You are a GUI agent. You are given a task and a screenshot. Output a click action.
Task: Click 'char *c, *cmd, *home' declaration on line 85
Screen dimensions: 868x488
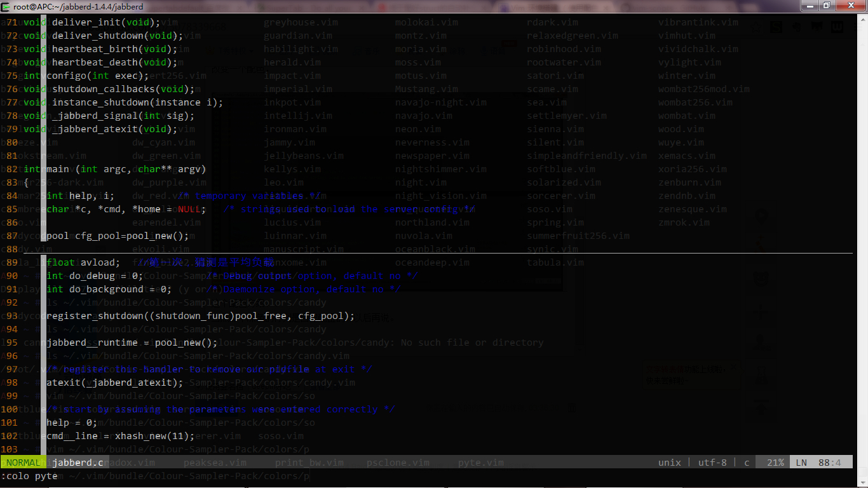point(104,209)
